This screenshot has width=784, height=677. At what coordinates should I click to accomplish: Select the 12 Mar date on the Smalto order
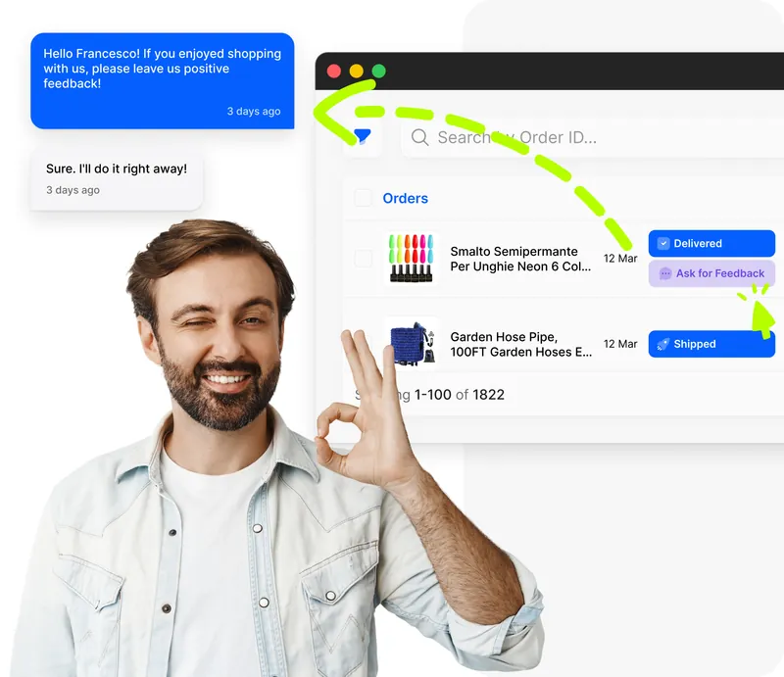tap(620, 259)
